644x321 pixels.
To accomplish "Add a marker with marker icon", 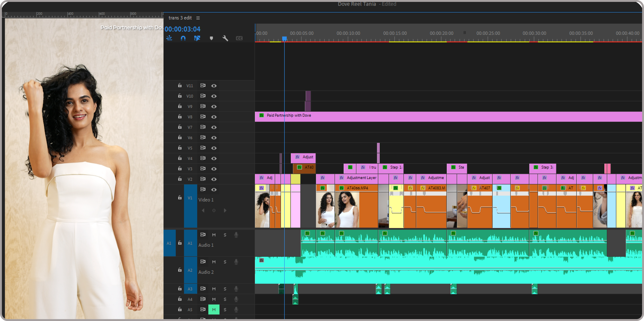I will click(x=211, y=38).
